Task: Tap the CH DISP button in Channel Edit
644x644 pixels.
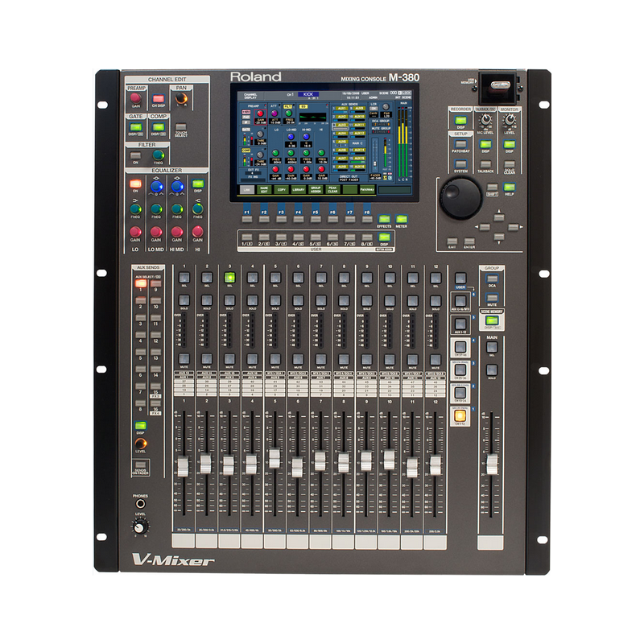Action: tap(158, 98)
